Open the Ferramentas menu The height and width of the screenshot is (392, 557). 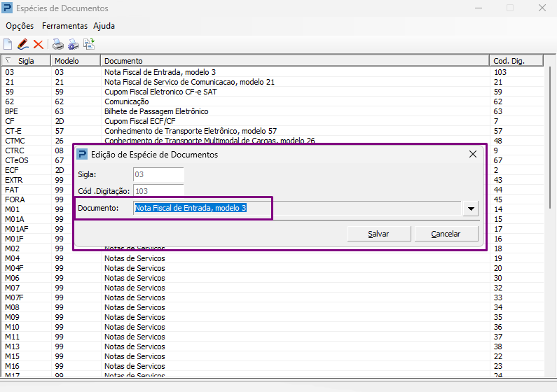(x=64, y=26)
